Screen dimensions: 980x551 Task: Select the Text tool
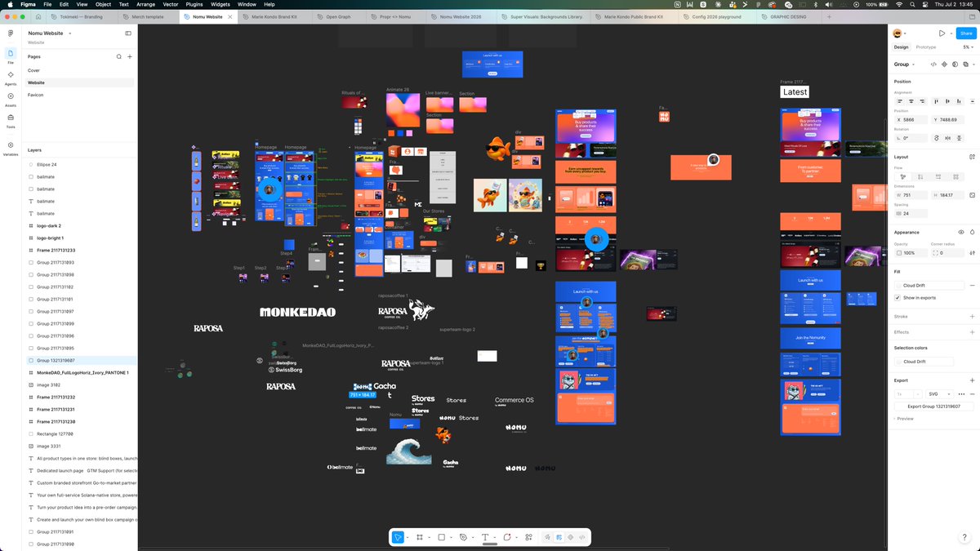(x=485, y=537)
